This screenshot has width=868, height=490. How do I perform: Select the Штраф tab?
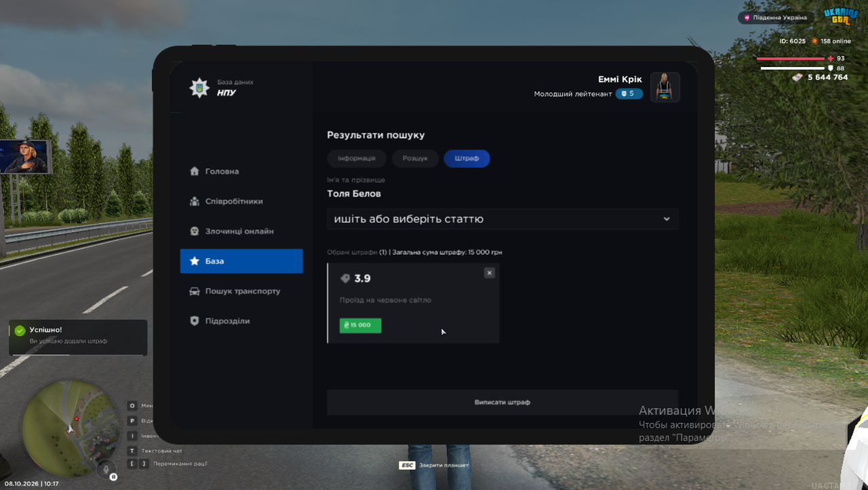coord(467,159)
